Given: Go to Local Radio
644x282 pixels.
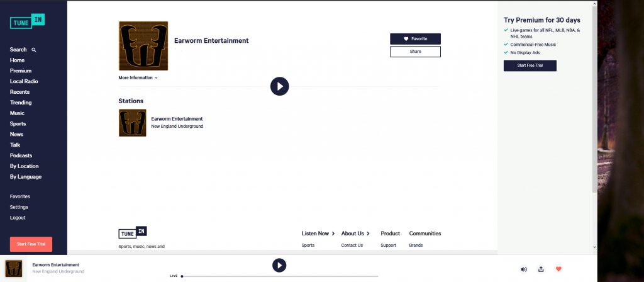Looking at the screenshot, I should (x=24, y=81).
